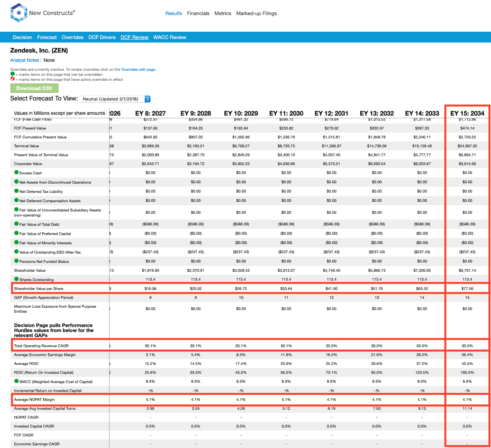
Task: Click the $474.14 FCF present value cell
Action: click(x=467, y=128)
